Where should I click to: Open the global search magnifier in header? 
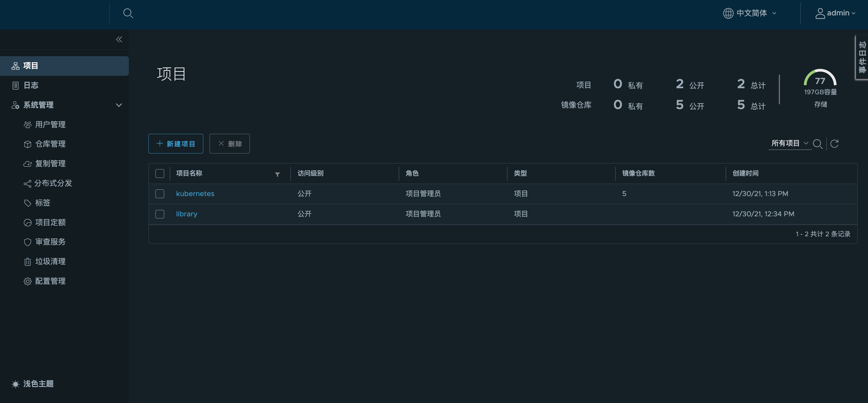128,13
